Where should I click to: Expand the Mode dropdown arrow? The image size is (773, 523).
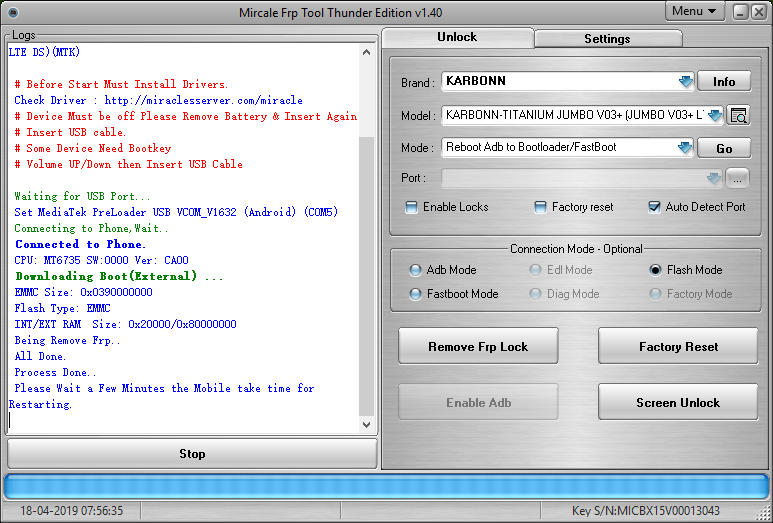point(685,147)
